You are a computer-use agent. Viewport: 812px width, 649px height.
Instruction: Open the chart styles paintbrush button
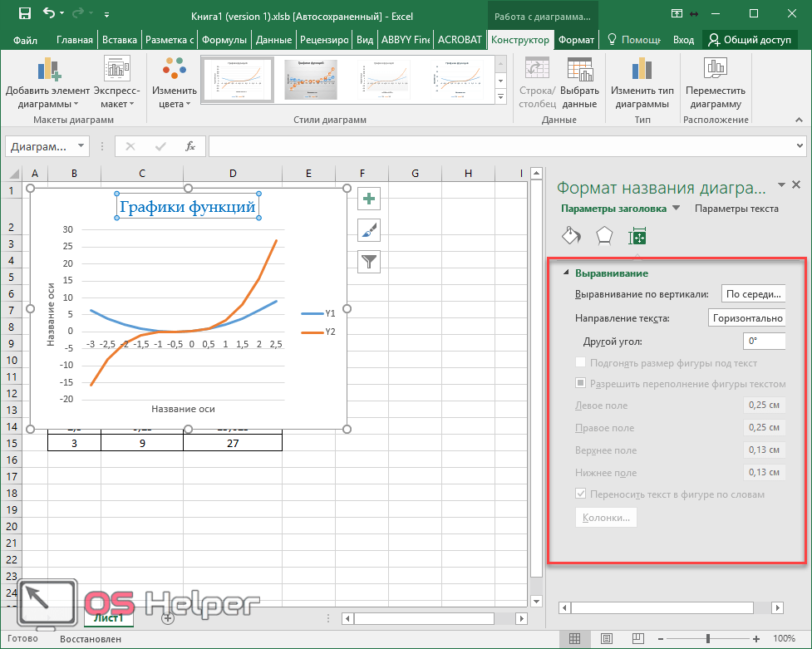pyautogui.click(x=369, y=229)
